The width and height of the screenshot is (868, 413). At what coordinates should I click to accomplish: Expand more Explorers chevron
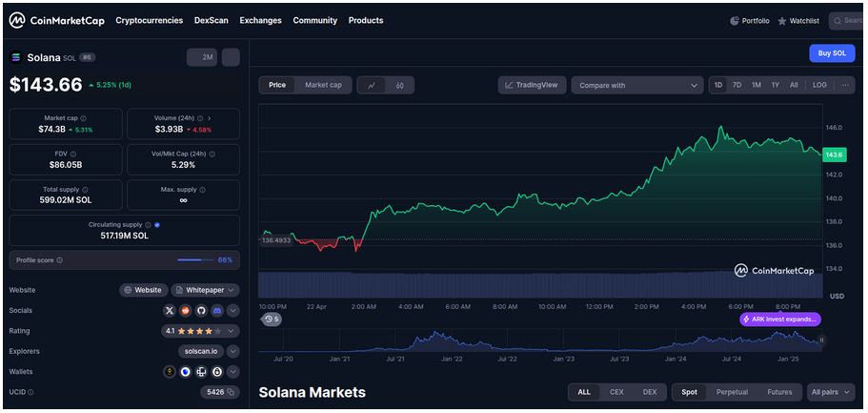point(233,351)
